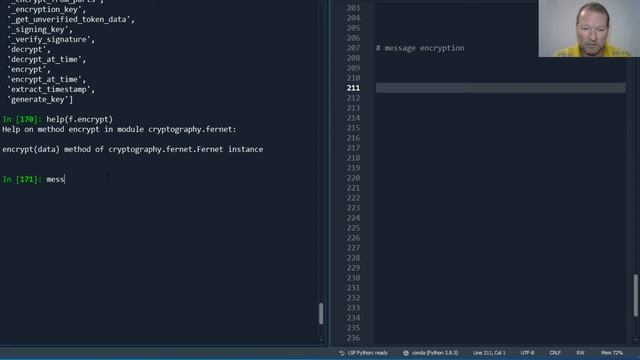Click 'encrypt_at_time' entry in console output

[47, 79]
